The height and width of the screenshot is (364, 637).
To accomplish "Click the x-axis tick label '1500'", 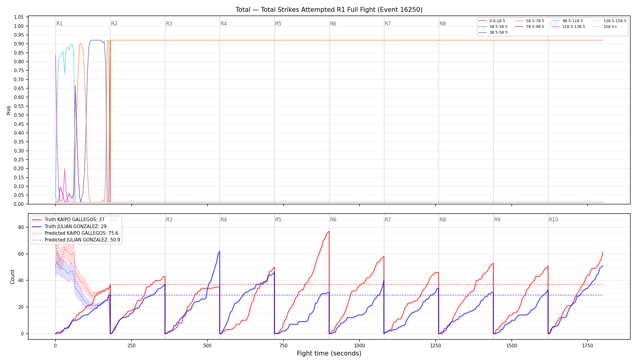I will click(x=512, y=345).
